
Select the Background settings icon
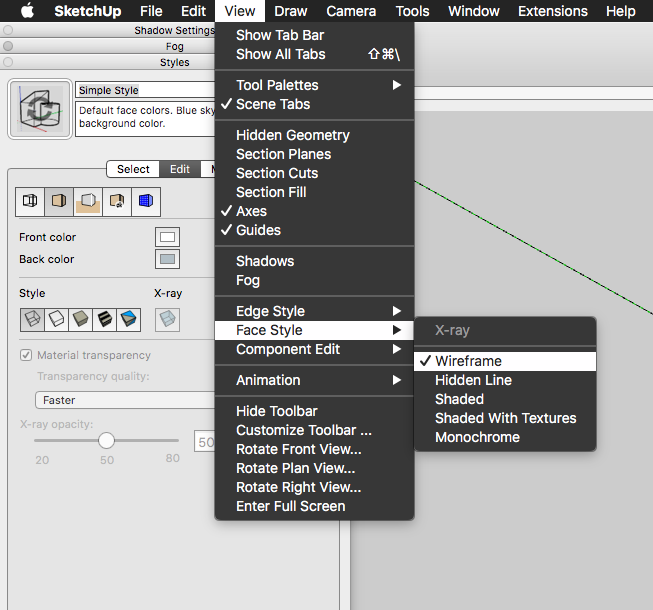click(88, 202)
